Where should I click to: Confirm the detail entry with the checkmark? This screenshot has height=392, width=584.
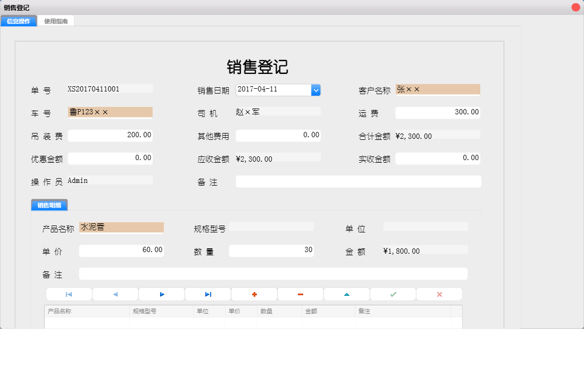[x=393, y=294]
